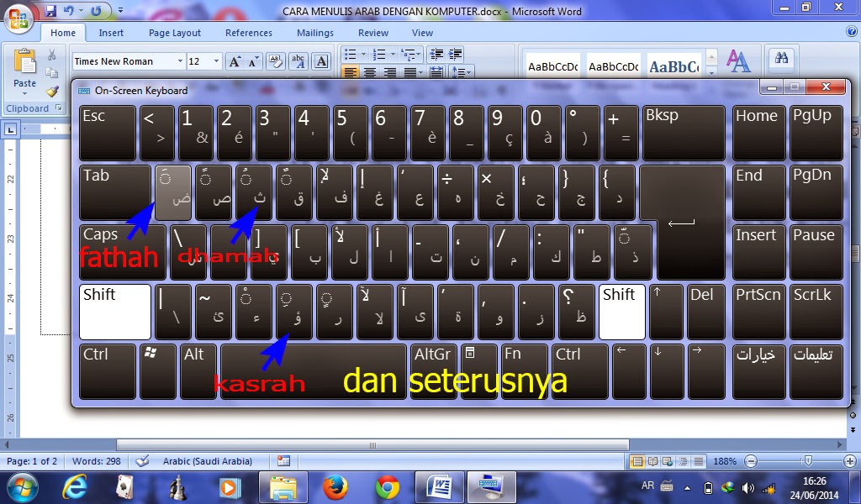This screenshot has width=861, height=504.
Task: Activate the Format Painter brush
Action: point(51,91)
